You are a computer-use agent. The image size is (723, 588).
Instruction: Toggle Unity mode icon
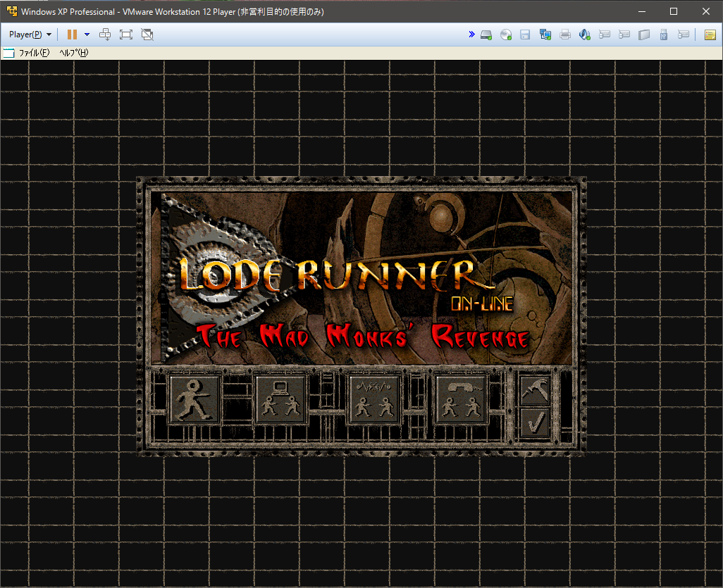pos(147,35)
